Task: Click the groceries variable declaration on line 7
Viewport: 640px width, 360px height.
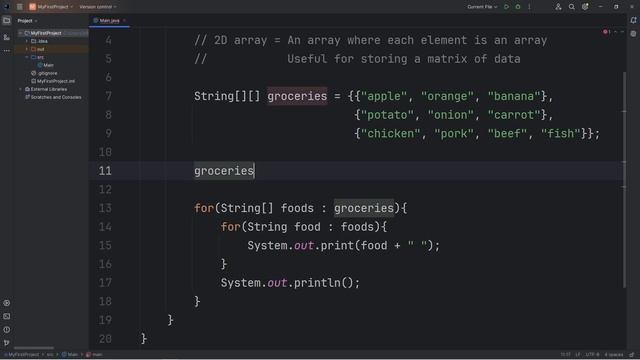Action: point(297,96)
